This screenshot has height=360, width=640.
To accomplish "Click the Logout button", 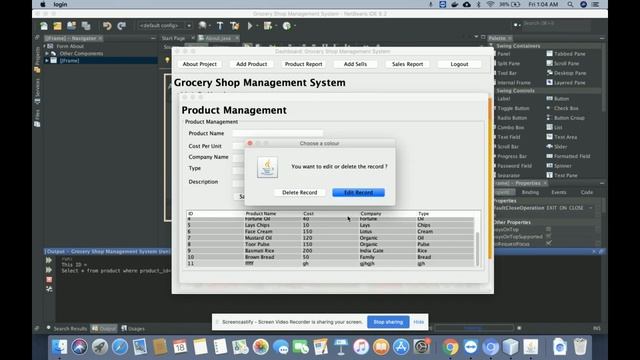I will [459, 64].
